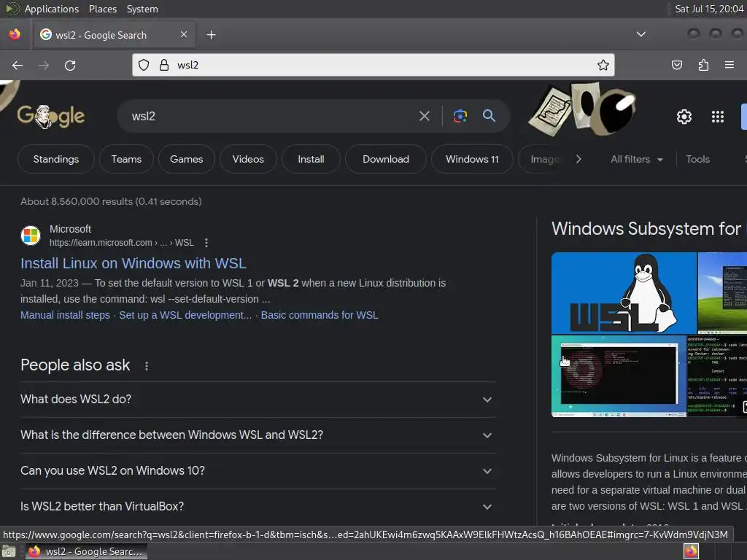This screenshot has height=560, width=747.
Task: Open the WSL terminal window screenshot thumbnail
Action: [x=619, y=376]
